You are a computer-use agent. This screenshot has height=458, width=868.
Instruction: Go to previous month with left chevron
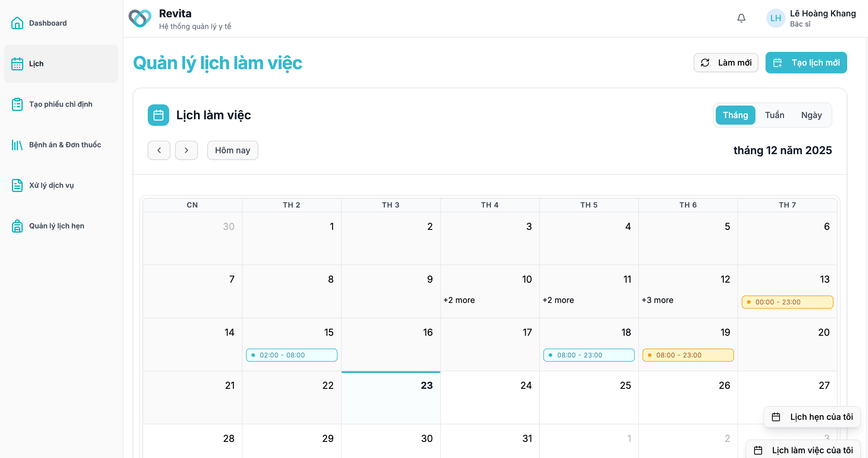click(159, 150)
